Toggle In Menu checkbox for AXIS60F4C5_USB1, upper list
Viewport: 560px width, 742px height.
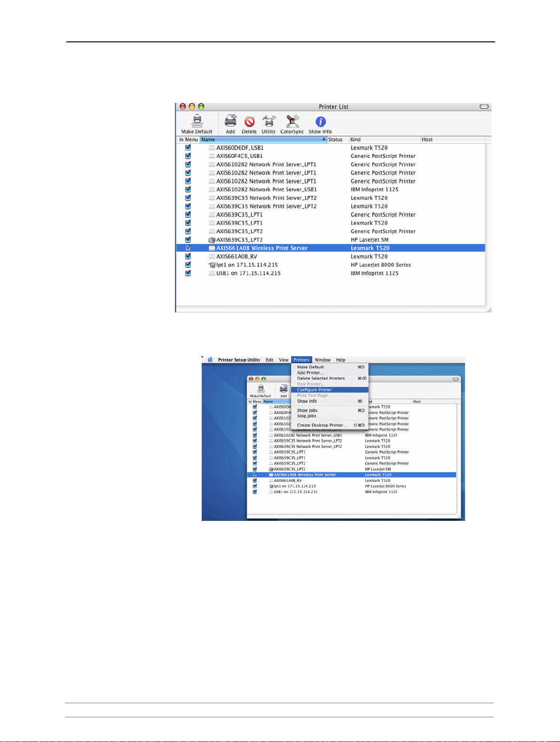[x=188, y=156]
